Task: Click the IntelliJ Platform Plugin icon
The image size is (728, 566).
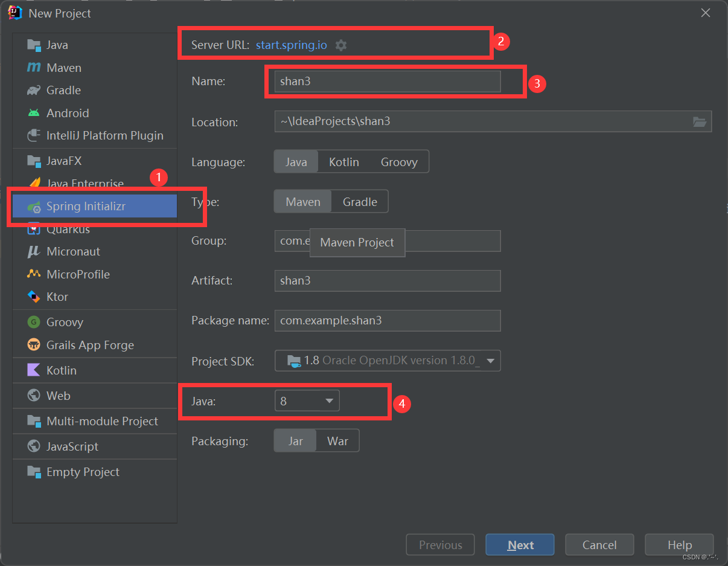Action: pos(34,135)
